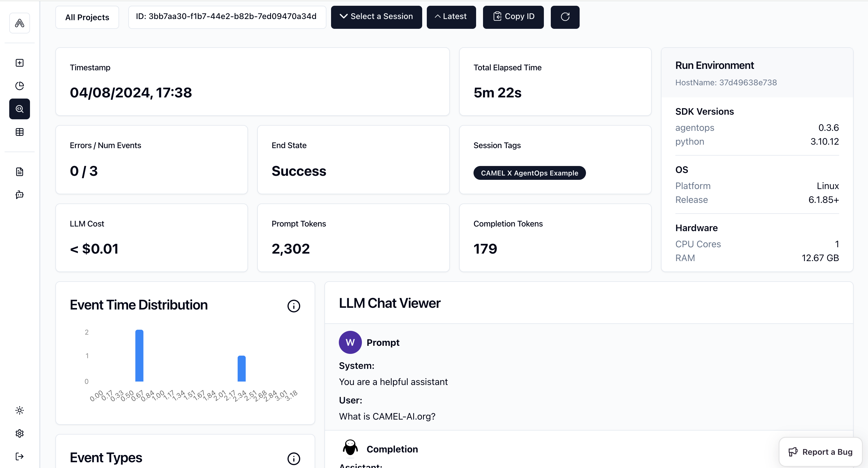Image resolution: width=868 pixels, height=468 pixels.
Task: Expand the Select a Session dropdown
Action: (x=376, y=17)
